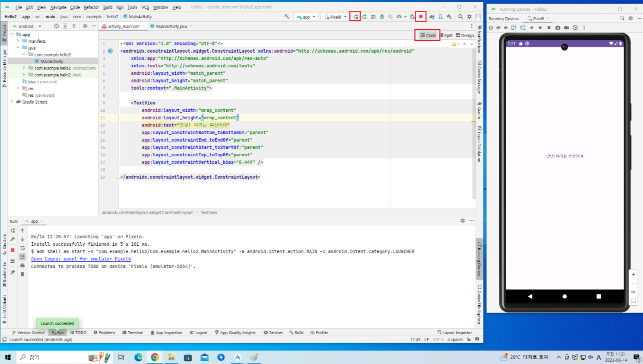643x364 pixels.
Task: Expand the res folder in the project tree
Action: pyautogui.click(x=18, y=88)
